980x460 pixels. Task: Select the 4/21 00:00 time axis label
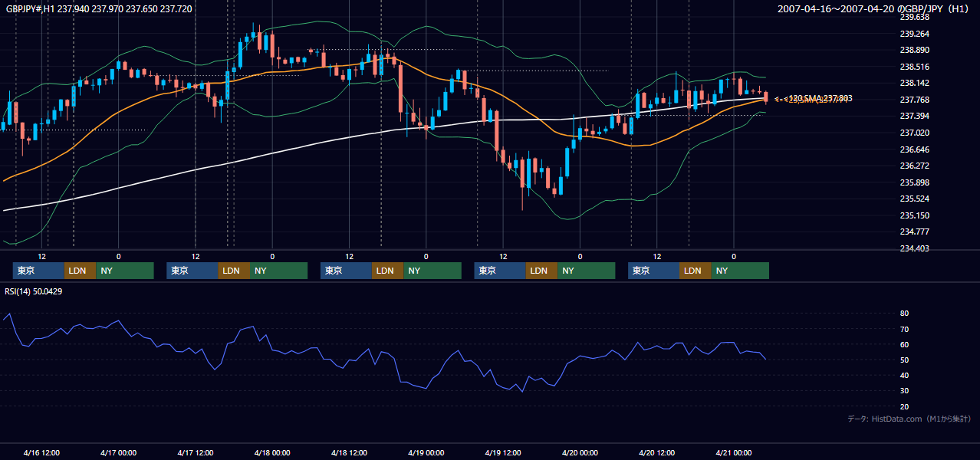tap(733, 452)
